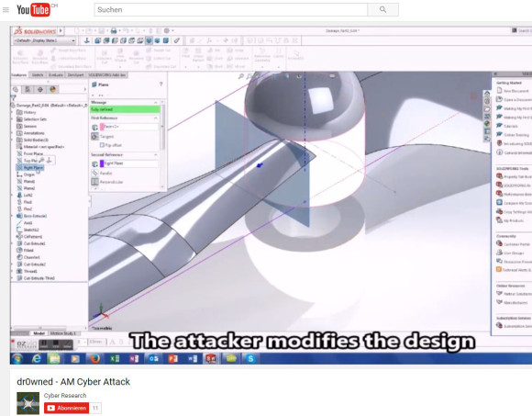The width and height of the screenshot is (532, 416).
Task: Click the paperclip-like icon after view cubes
Action: [177, 40]
